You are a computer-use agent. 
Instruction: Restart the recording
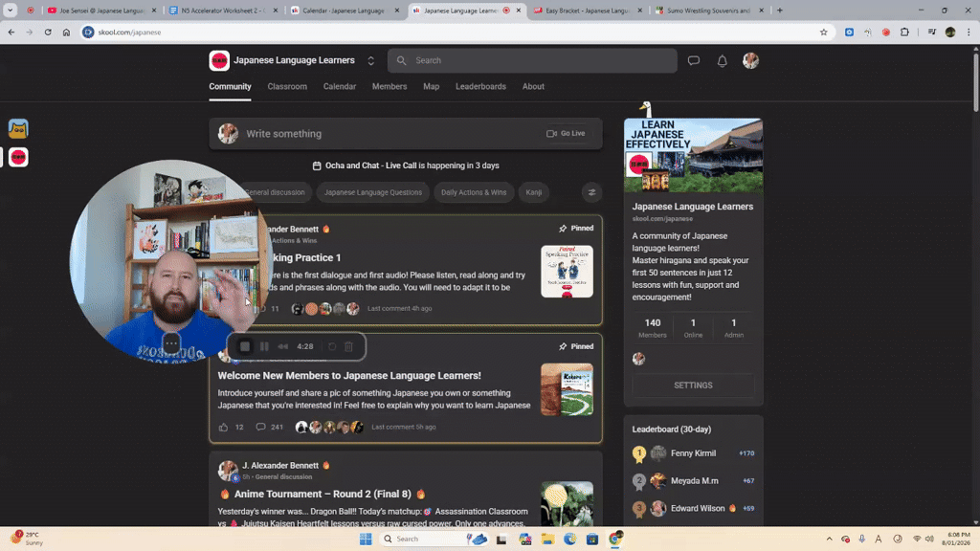coord(332,346)
